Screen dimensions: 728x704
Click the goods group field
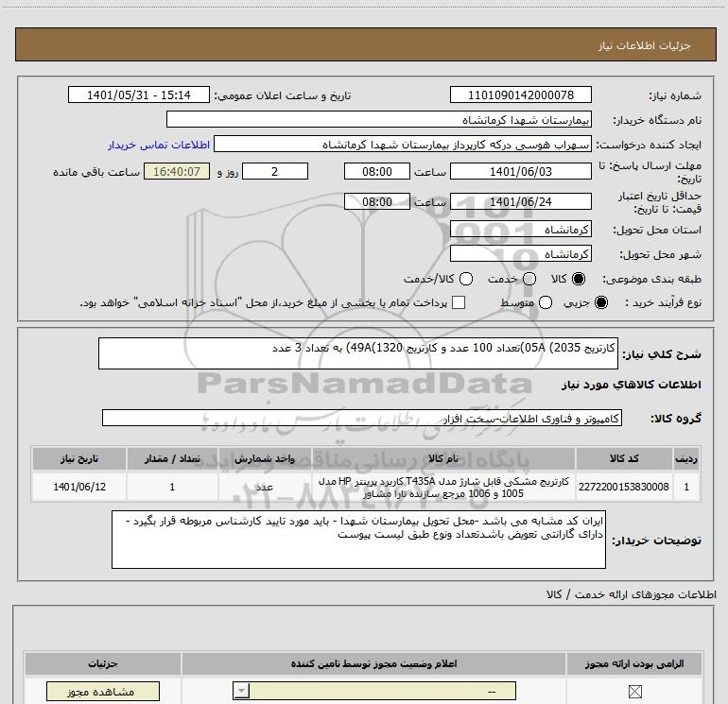(362, 418)
